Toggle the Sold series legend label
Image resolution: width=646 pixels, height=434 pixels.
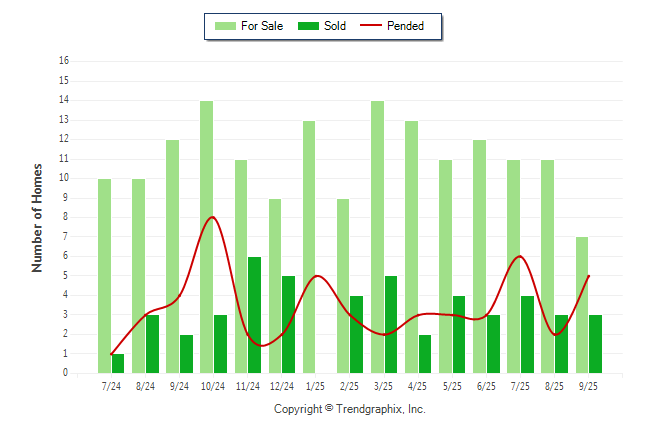pyautogui.click(x=335, y=26)
